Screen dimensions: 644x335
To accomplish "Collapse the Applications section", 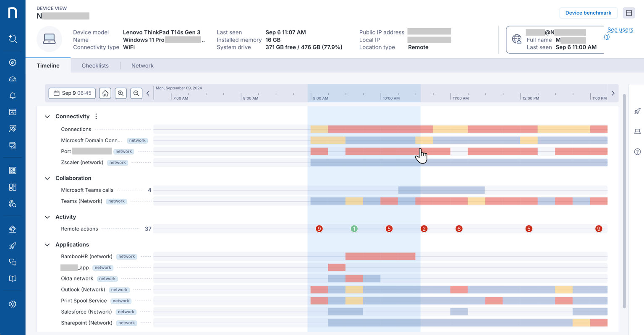I will 47,245.
